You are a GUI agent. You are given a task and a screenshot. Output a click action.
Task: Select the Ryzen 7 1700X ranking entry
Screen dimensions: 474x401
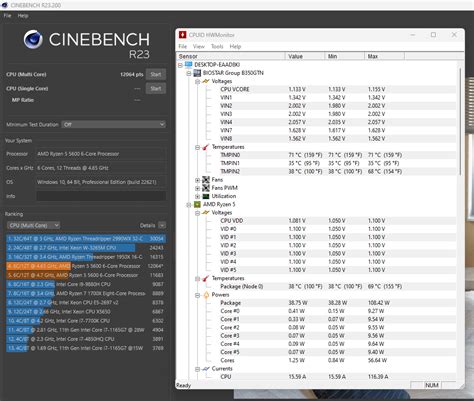pyautogui.click(x=85, y=293)
